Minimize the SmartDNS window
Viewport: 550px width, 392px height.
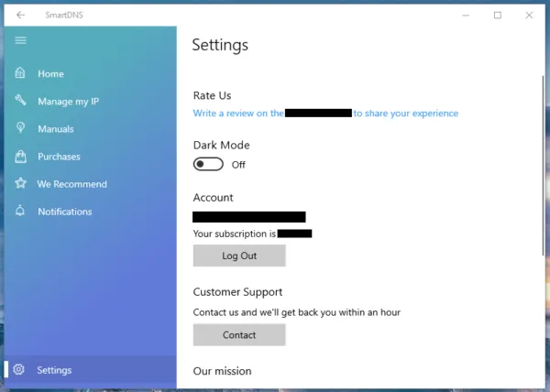click(466, 15)
